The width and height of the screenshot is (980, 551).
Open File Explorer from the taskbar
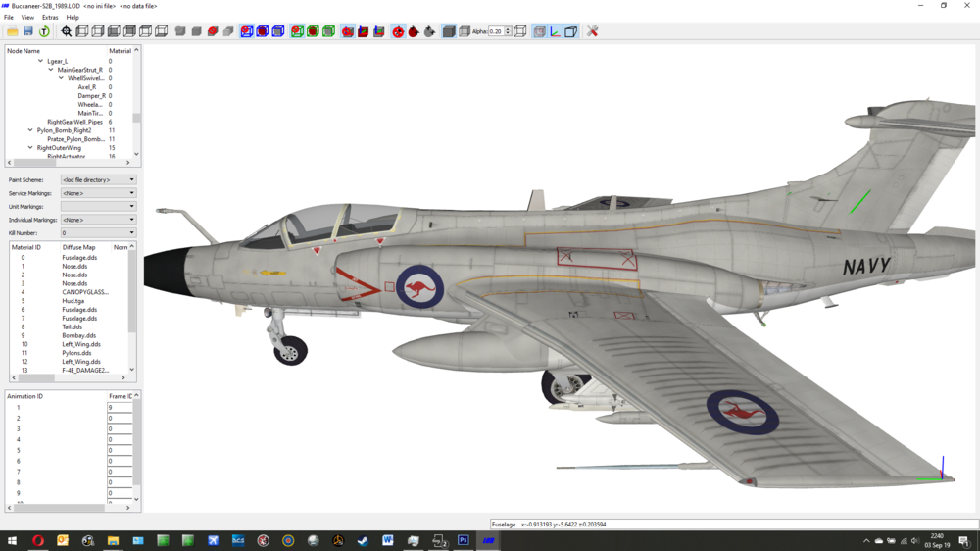click(113, 540)
